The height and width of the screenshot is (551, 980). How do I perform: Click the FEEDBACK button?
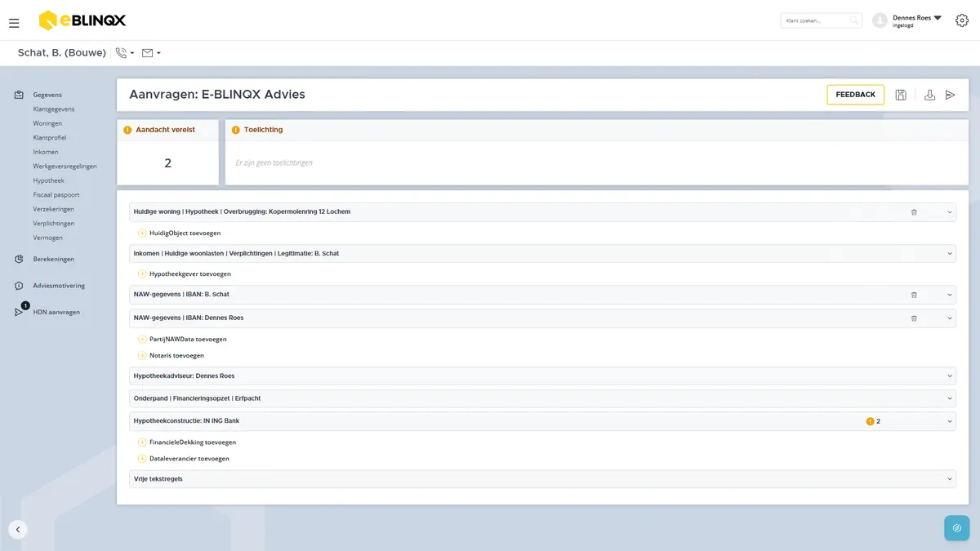(x=855, y=95)
